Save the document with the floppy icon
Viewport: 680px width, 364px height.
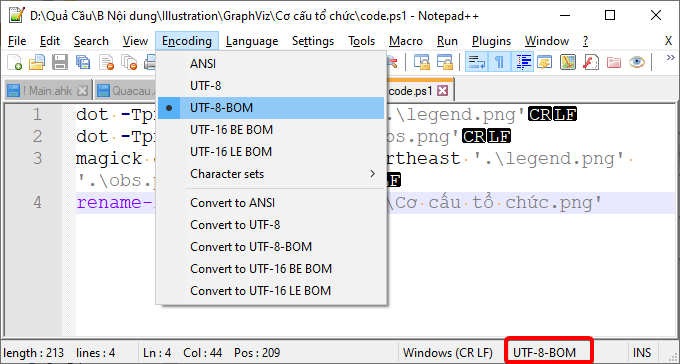click(60, 62)
